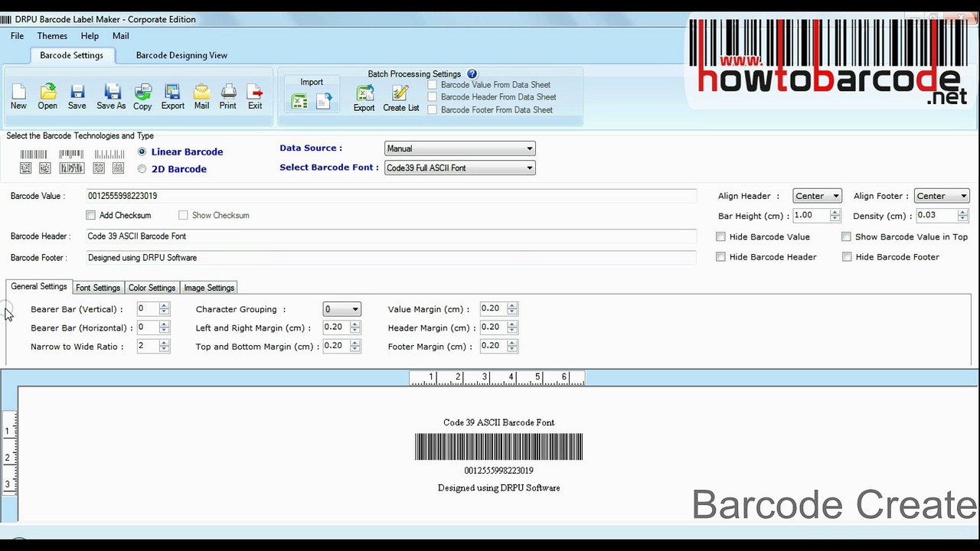
Task: Toggle the Show Checksum checkbox
Action: (183, 216)
